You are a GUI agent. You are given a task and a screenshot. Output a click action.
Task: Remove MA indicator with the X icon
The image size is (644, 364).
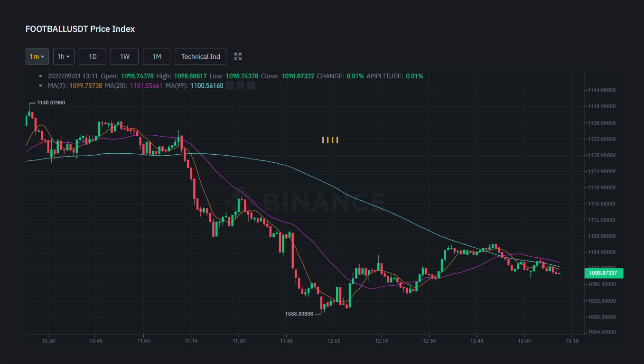[x=251, y=85]
